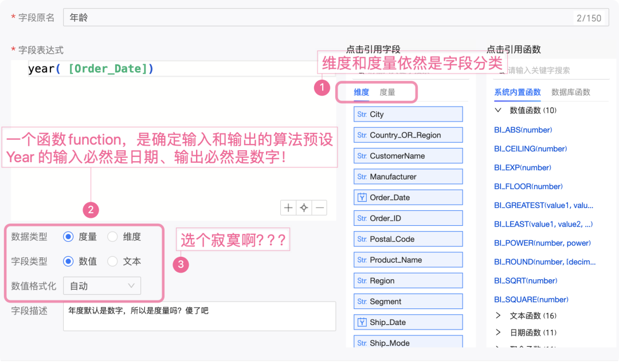
Task: Open the 数值格式化 自动 dropdown
Action: [102, 286]
